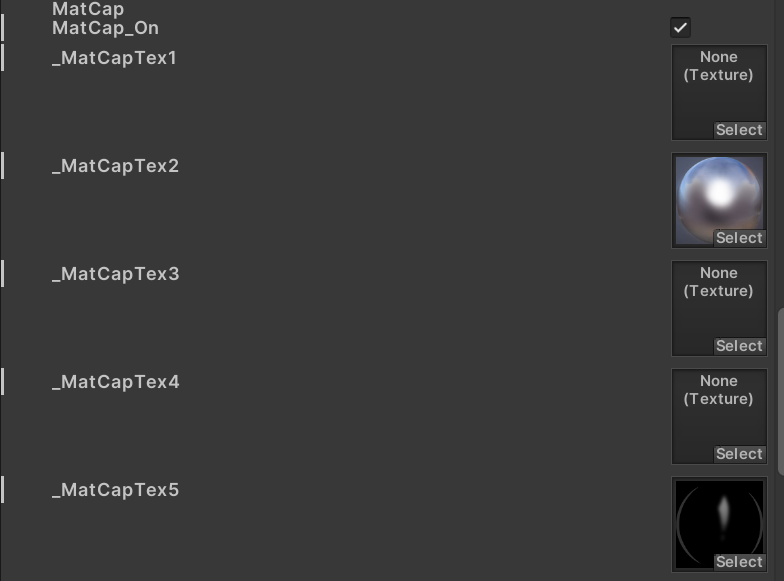Hit Select on the _MatCapTex5 slot
The height and width of the screenshot is (581, 784).
click(x=739, y=562)
